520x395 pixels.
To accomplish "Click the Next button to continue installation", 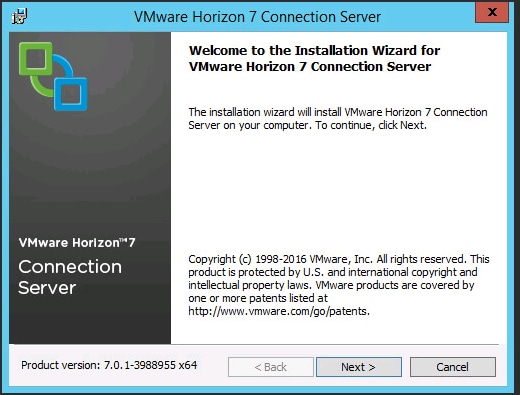I will click(x=359, y=367).
